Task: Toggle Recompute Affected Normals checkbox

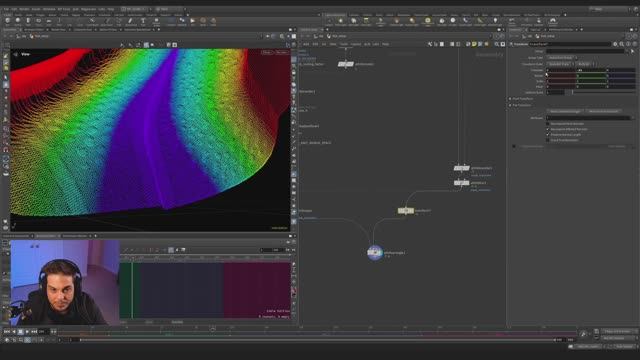Action: pyautogui.click(x=548, y=129)
